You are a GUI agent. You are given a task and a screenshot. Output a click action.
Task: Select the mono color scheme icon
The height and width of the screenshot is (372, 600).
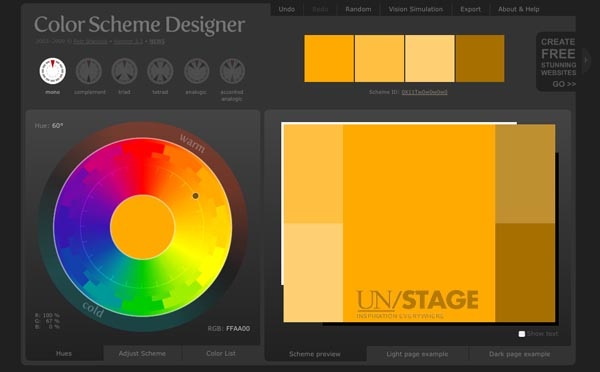[x=52, y=71]
